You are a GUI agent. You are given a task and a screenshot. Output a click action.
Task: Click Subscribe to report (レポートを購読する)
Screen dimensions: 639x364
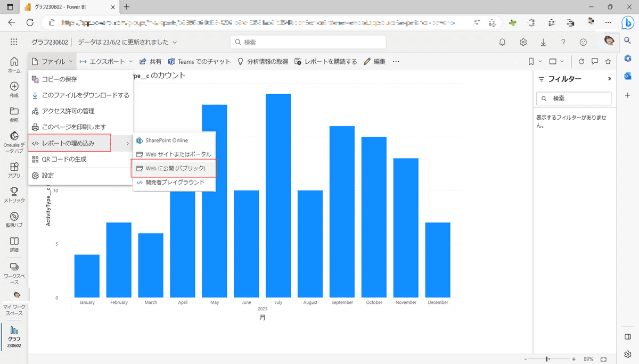(325, 62)
